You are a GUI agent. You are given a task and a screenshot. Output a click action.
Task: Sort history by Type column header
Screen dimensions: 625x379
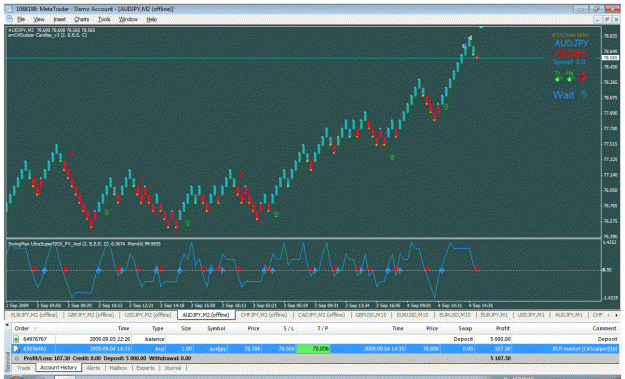[158, 328]
